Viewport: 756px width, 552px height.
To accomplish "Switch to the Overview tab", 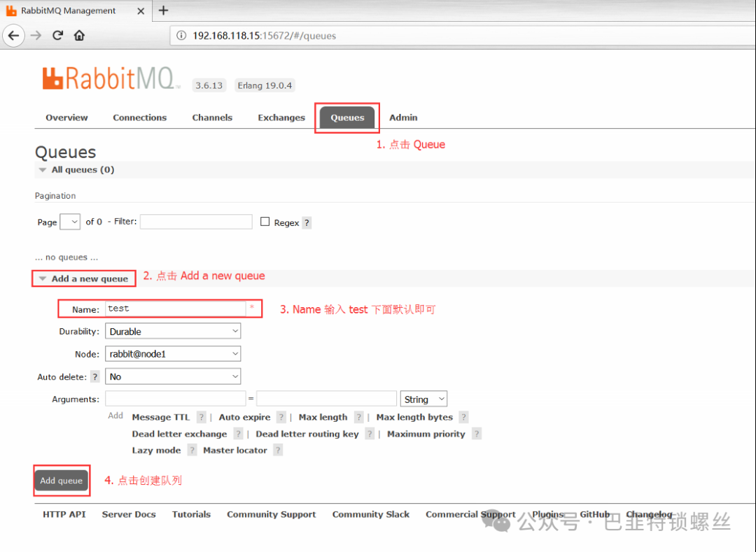I will pos(66,118).
